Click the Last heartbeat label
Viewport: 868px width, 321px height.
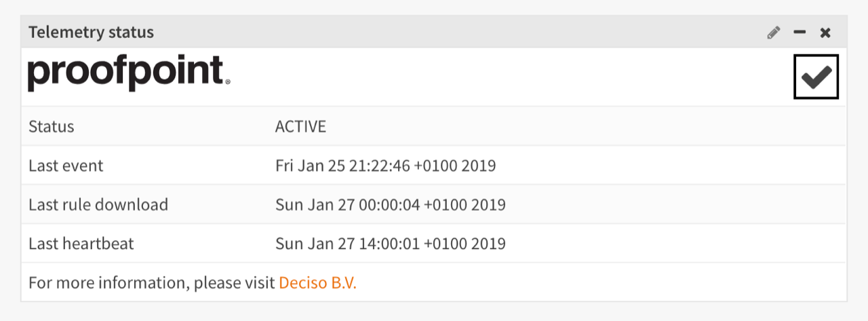(x=81, y=244)
